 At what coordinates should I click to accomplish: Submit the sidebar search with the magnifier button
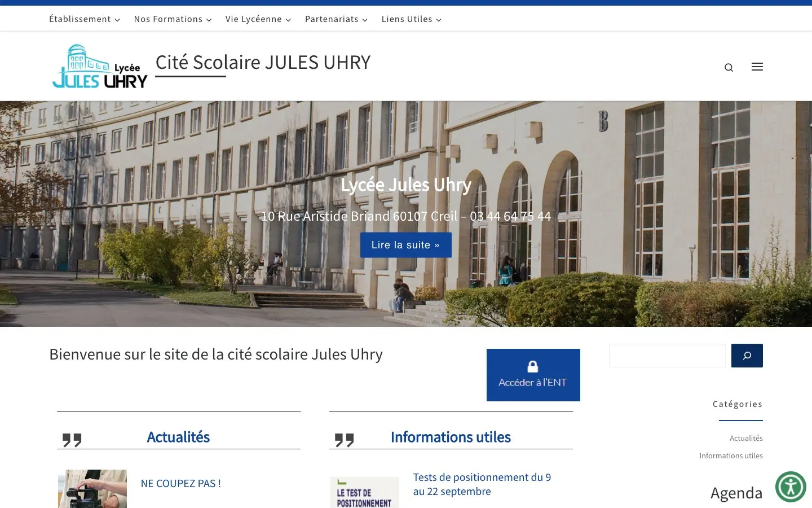click(747, 356)
